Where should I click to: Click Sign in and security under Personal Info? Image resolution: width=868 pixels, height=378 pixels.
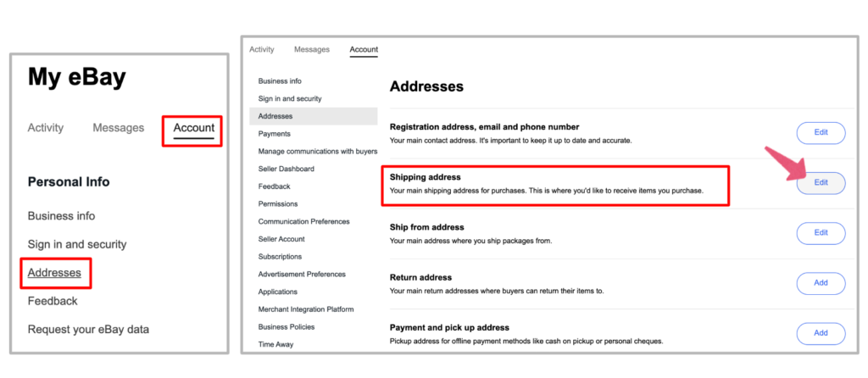(x=77, y=244)
